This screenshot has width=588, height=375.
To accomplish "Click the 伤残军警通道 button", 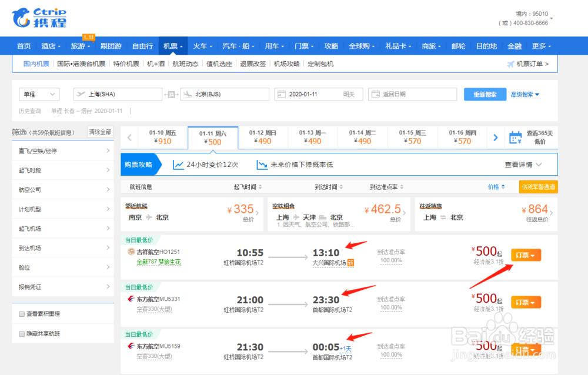I will (x=538, y=187).
